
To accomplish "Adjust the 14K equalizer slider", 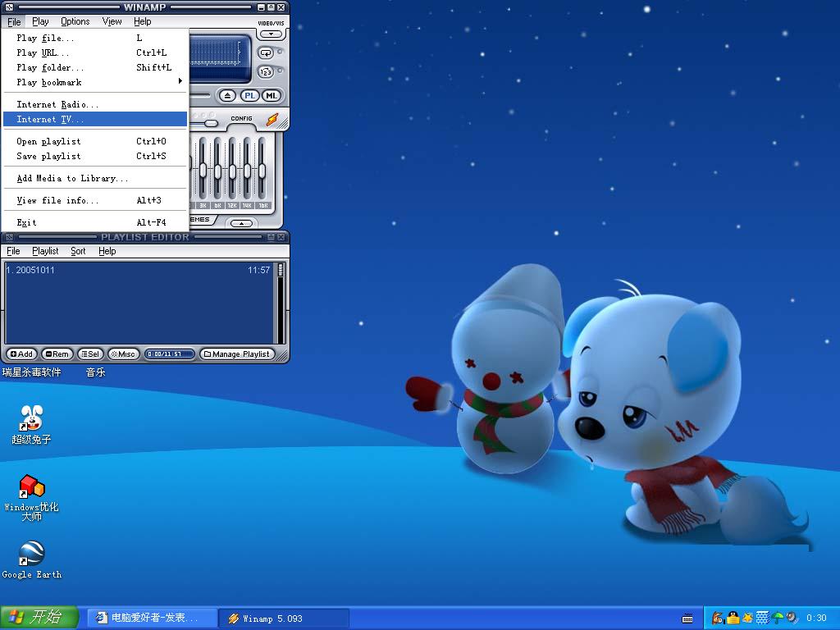I will [247, 171].
